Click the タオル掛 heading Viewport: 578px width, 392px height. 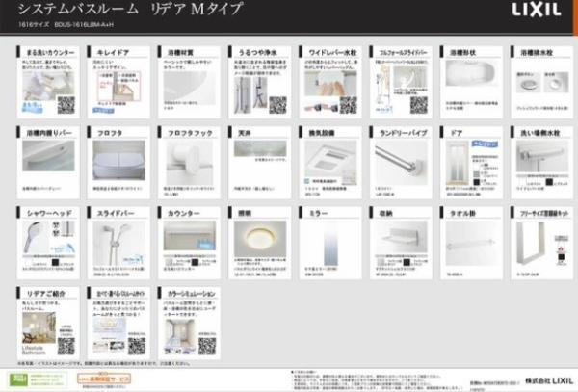[x=462, y=213]
